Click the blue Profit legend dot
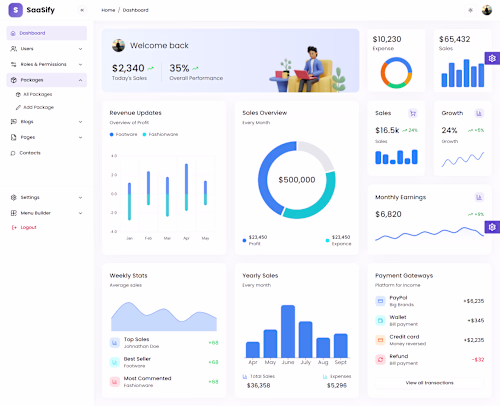The image size is (500, 406). click(244, 240)
